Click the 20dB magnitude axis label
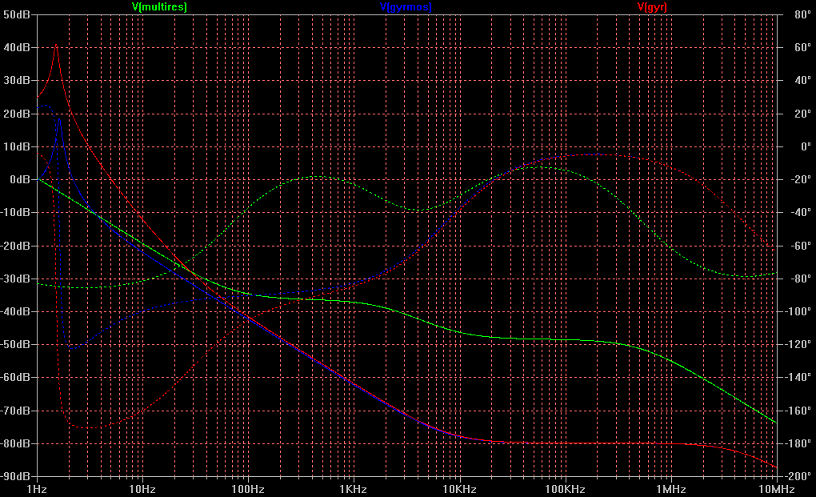The image size is (816, 497). pyautogui.click(x=17, y=113)
